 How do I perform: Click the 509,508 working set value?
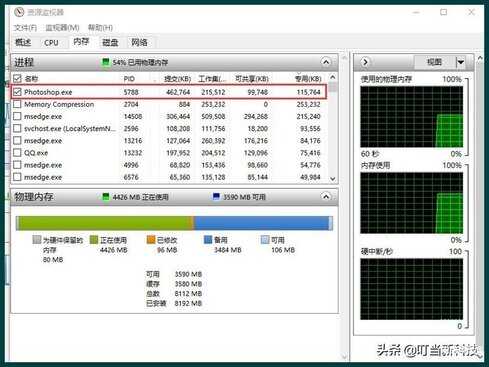213,117
